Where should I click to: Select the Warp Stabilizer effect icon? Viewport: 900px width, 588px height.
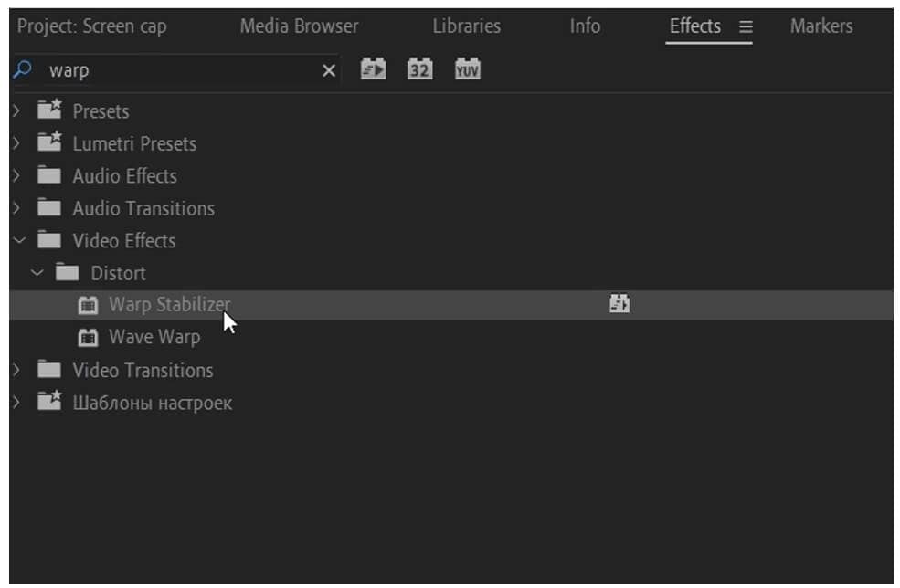(88, 305)
